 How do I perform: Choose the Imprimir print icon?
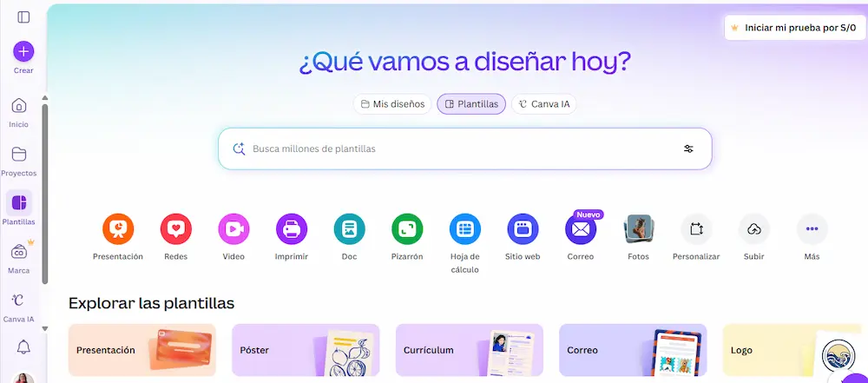click(x=292, y=229)
